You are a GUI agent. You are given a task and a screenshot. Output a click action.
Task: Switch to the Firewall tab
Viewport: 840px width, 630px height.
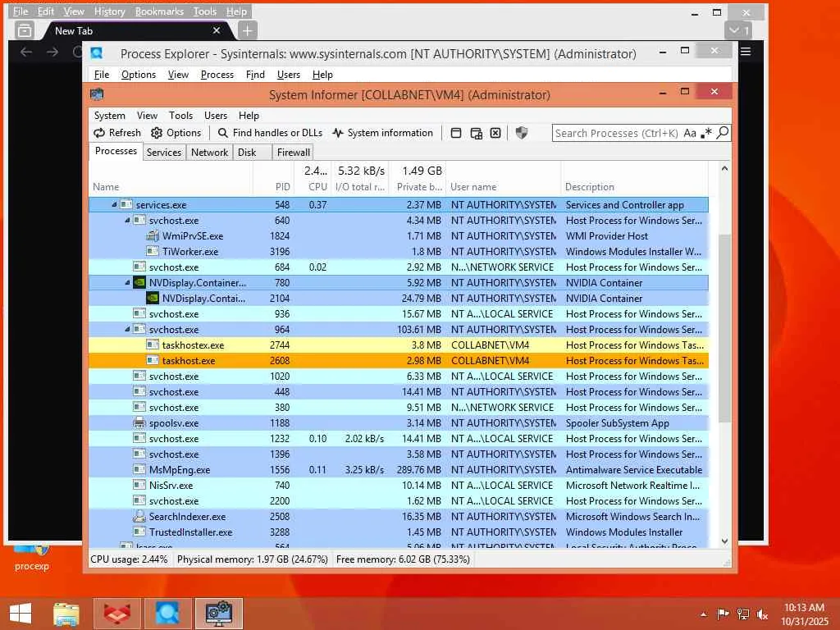coord(293,152)
